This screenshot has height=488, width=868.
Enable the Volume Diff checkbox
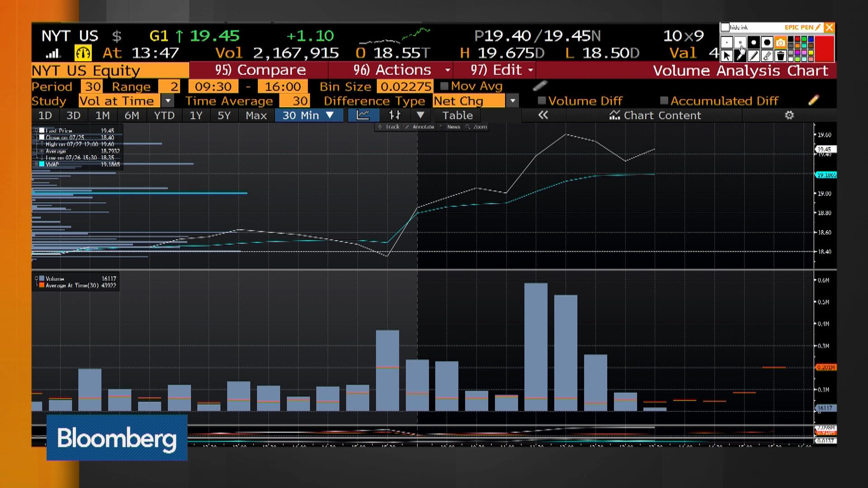click(542, 100)
